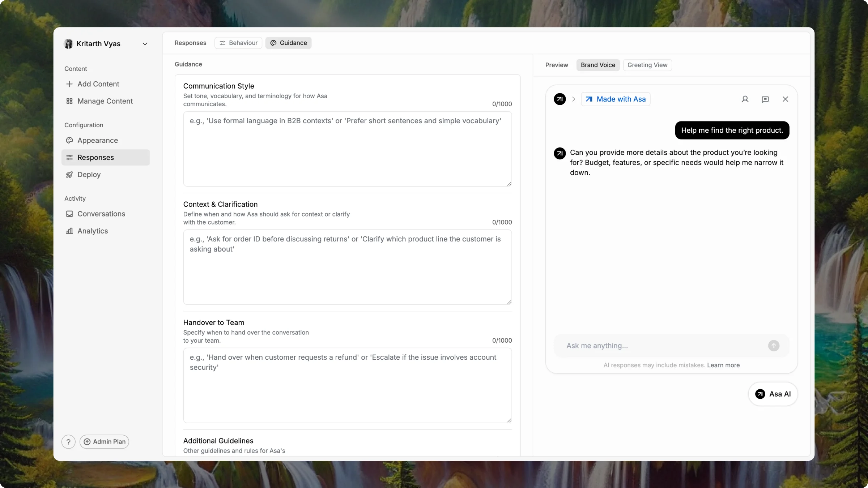Image resolution: width=868 pixels, height=488 pixels.
Task: Click the Analytics bar chart icon
Action: [69, 231]
